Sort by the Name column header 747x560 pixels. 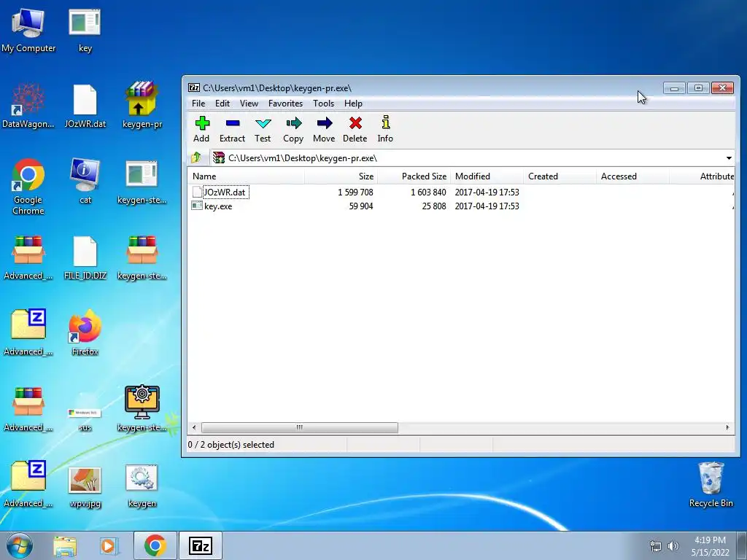click(247, 176)
